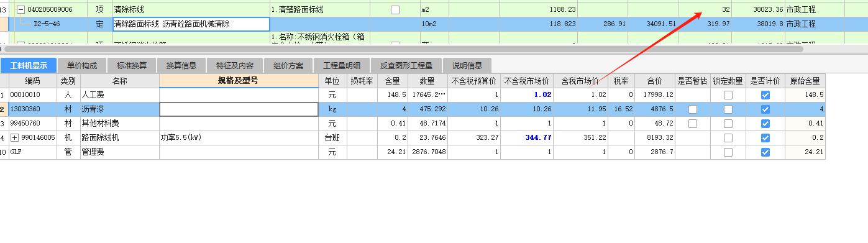Image resolution: width=868 pixels, height=243 pixels.
Task: Click the 1.清楚路面标线 feature cell
Action: [x=320, y=10]
